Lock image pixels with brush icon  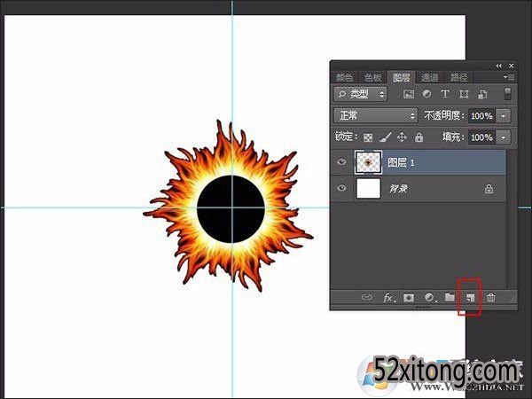(x=385, y=137)
